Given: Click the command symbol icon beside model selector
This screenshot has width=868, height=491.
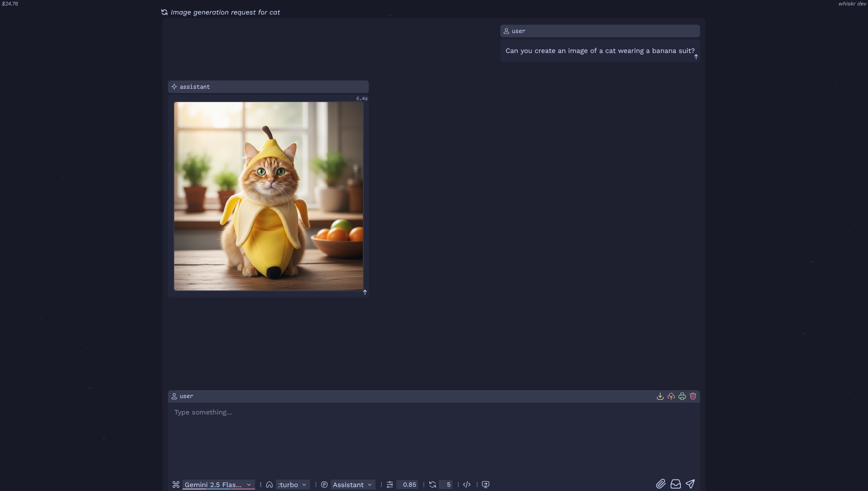Looking at the screenshot, I should (x=176, y=485).
